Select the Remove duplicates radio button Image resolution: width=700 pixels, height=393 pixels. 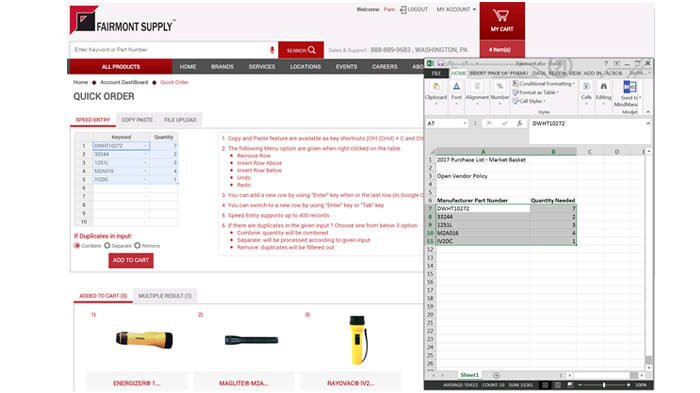138,246
